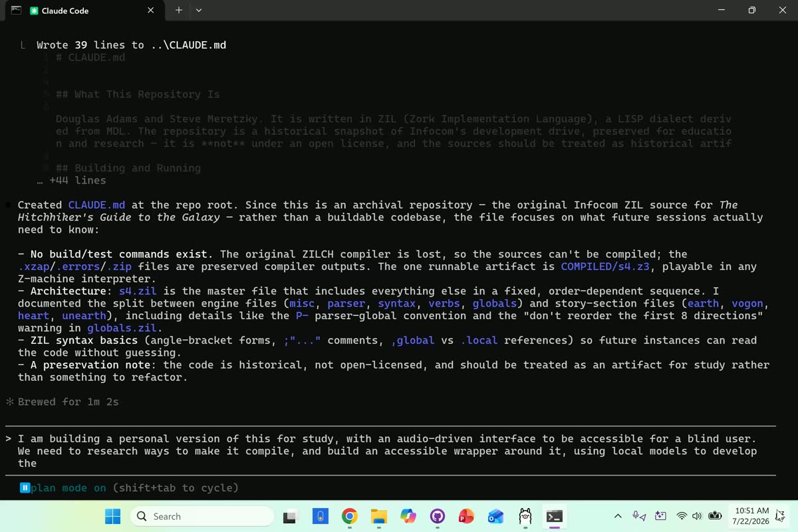The width and height of the screenshot is (798, 532).
Task: Minimize the terminal window
Action: coord(722,10)
